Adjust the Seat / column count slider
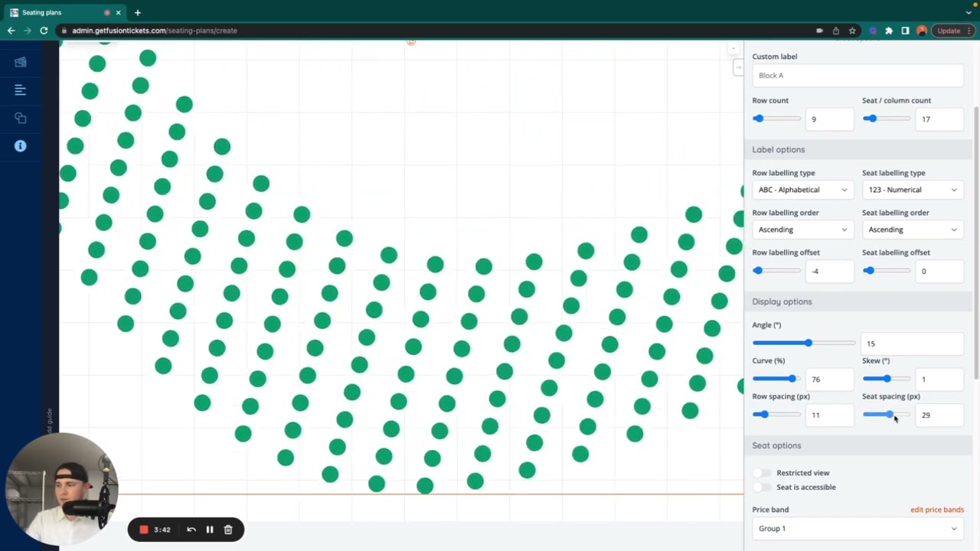The width and height of the screenshot is (980, 551). 887,119
